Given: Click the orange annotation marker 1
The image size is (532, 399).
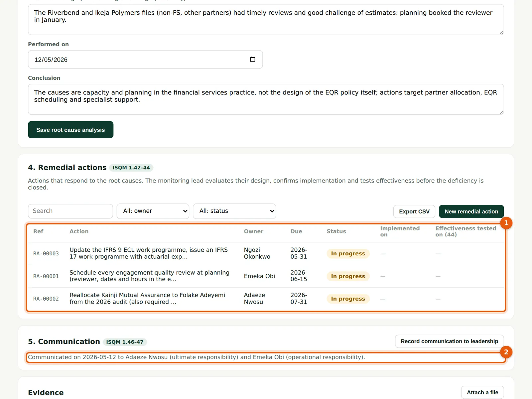Looking at the screenshot, I should [x=506, y=223].
